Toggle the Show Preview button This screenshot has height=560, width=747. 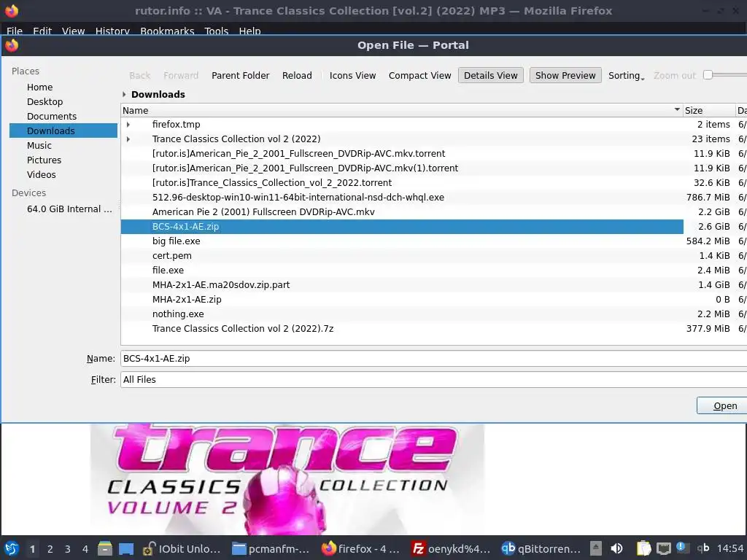pos(565,75)
